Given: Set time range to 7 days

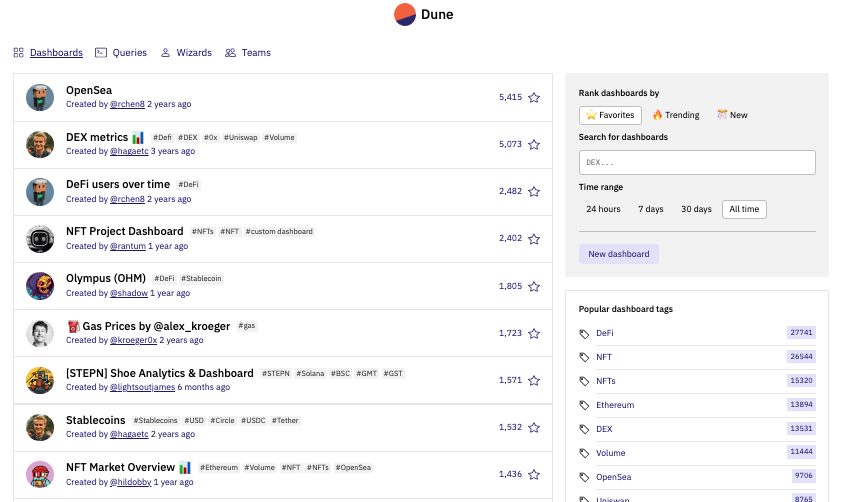Looking at the screenshot, I should pyautogui.click(x=651, y=209).
